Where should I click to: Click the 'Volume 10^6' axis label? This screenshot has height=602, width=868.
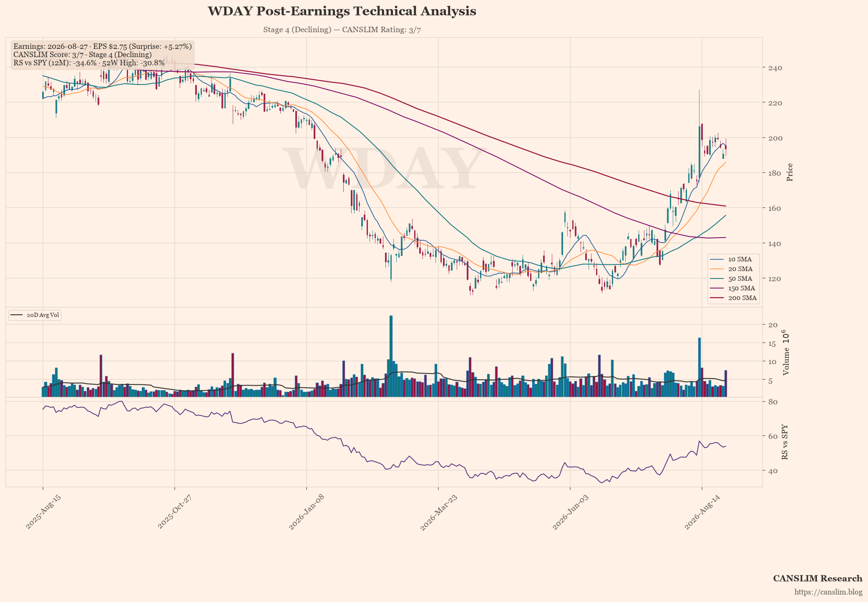point(786,353)
